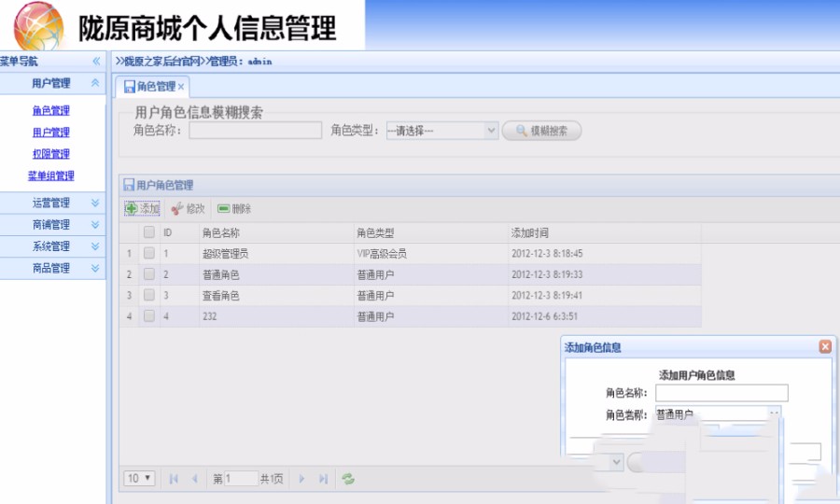The height and width of the screenshot is (504, 840).
Task: Click the 陇原商城 globe logo
Action: click(x=38, y=26)
